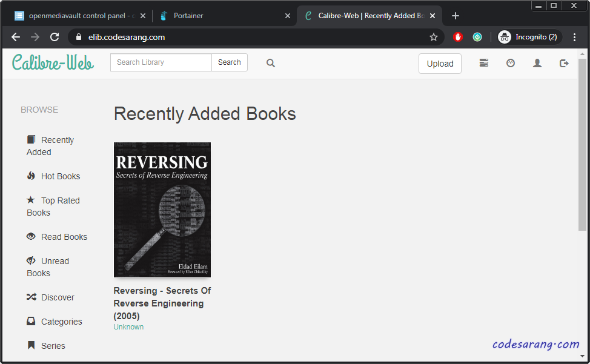Screen dimensions: 590x364
Task: Close the Calibre-Web tab
Action: (433, 16)
